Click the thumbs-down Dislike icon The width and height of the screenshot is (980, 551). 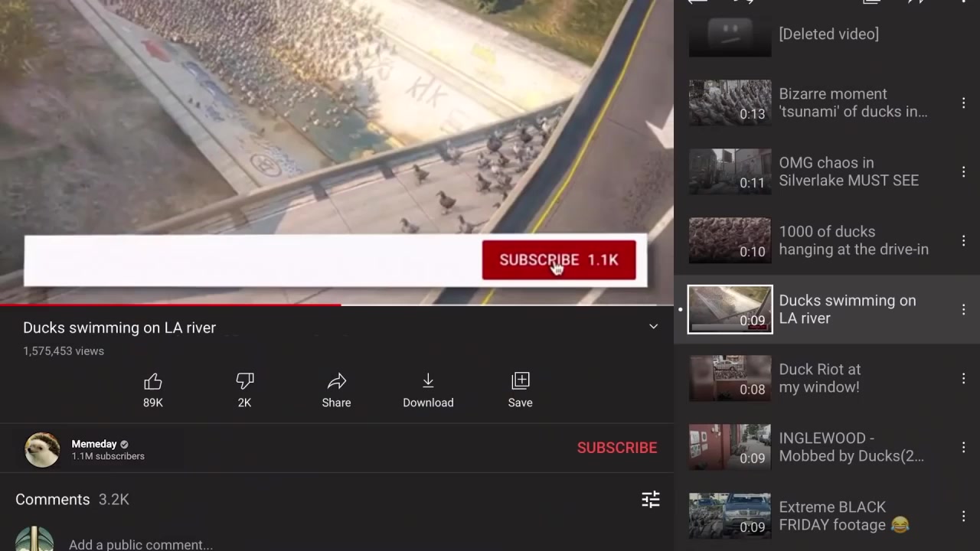(x=244, y=381)
